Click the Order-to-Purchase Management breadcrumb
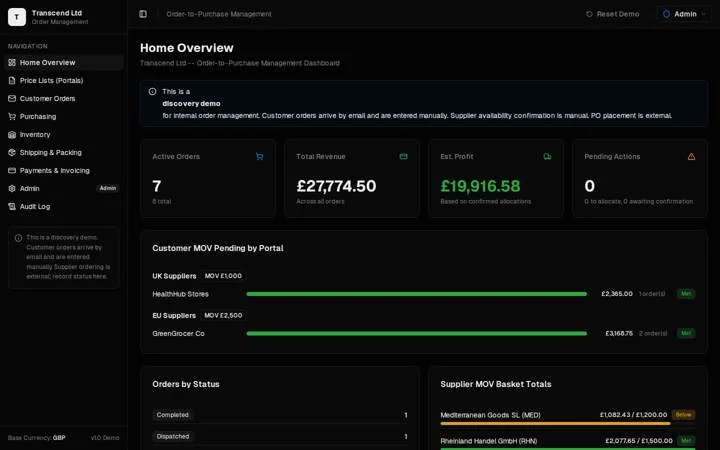 219,14
